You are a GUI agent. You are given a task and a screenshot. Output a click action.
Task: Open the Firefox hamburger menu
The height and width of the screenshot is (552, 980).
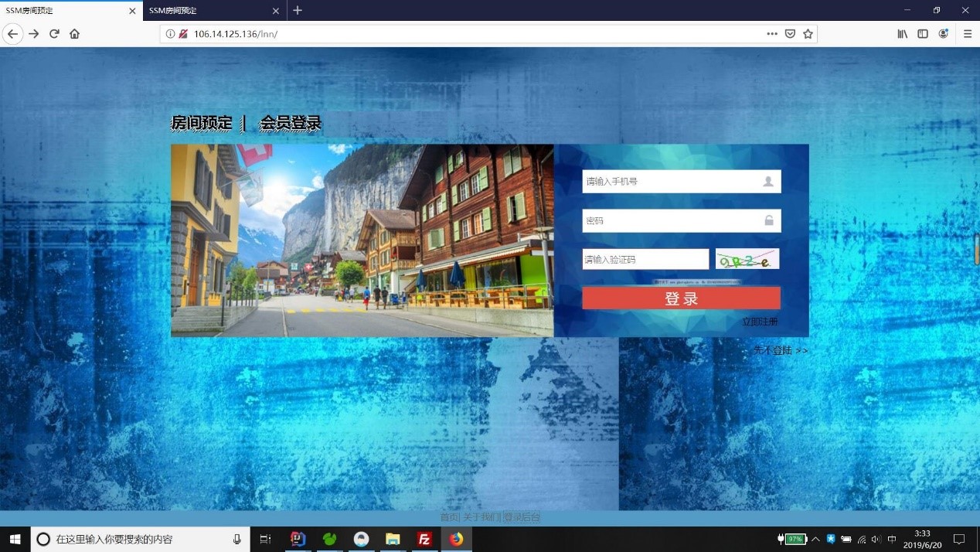pyautogui.click(x=968, y=34)
